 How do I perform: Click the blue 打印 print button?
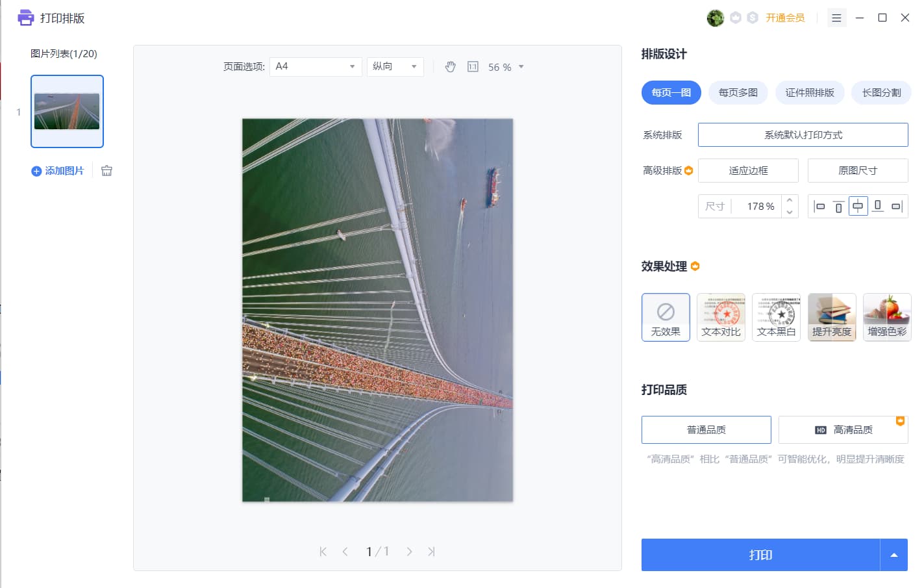[760, 555]
